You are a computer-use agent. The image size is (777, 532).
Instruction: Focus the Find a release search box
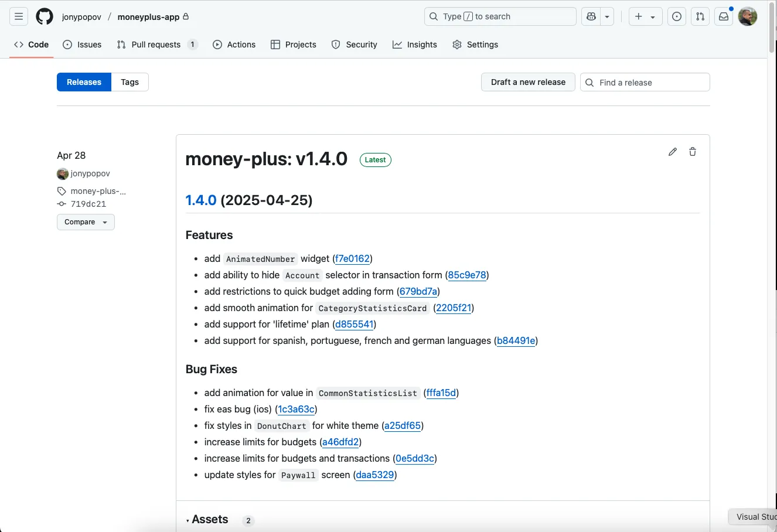pyautogui.click(x=645, y=82)
